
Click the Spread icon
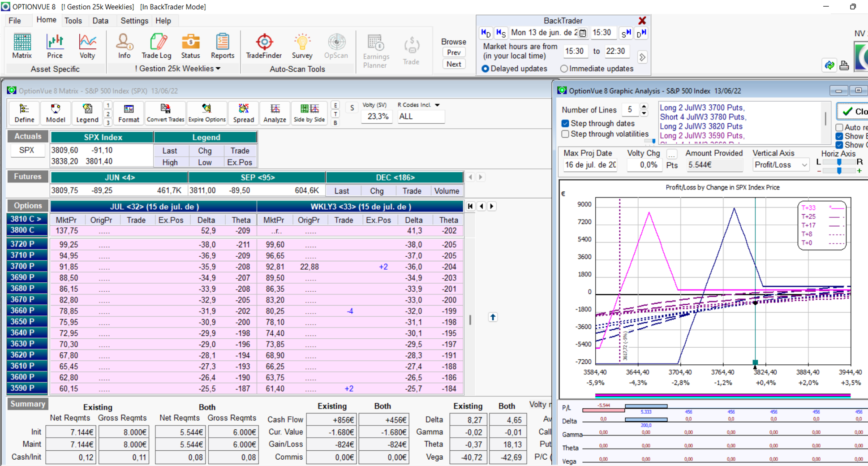coord(244,113)
